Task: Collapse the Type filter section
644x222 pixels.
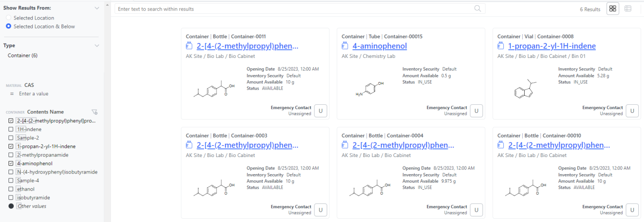Action: (97, 46)
